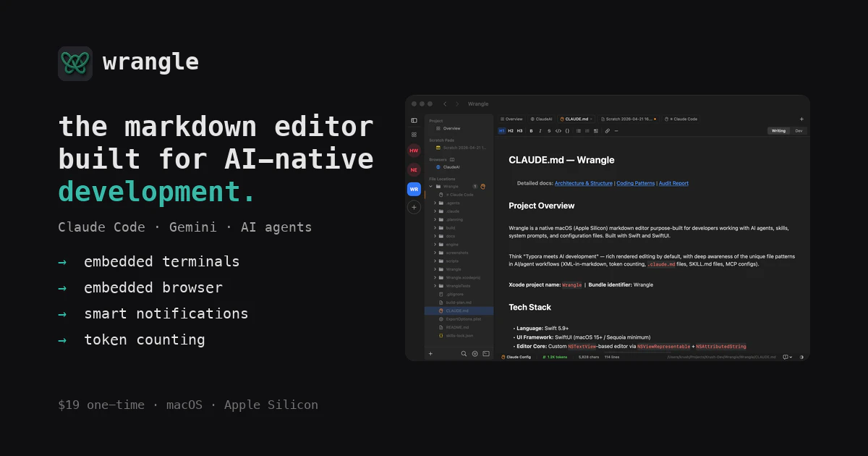Expand the engine folder
Image resolution: width=868 pixels, height=456 pixels.
(435, 245)
